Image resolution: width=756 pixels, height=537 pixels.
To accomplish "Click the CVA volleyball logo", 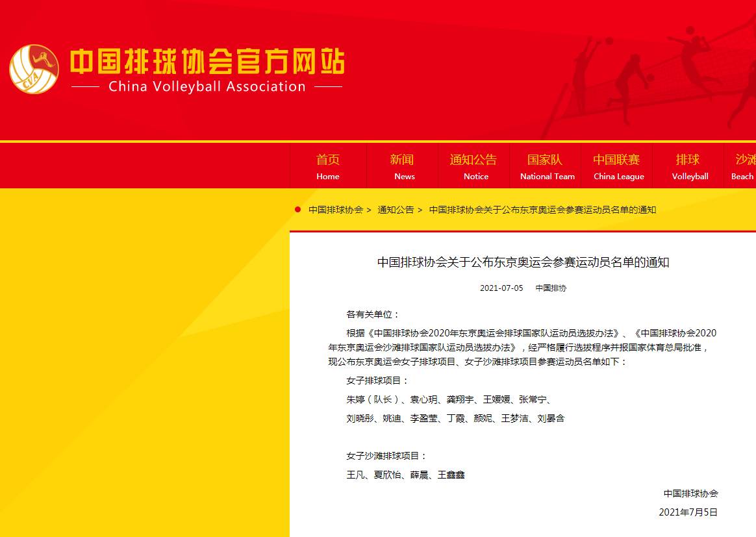I will 34,69.
